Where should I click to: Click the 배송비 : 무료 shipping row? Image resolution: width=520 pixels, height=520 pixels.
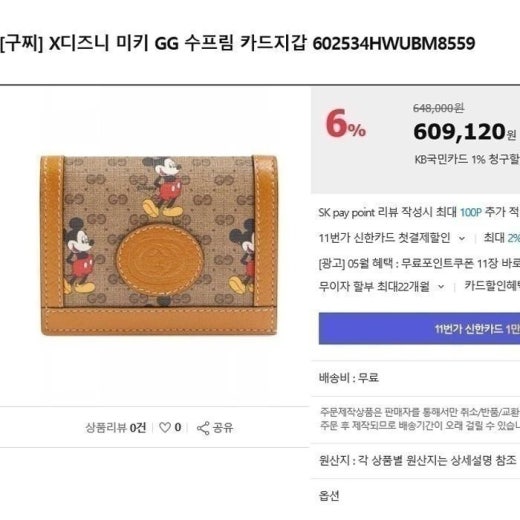pos(349,378)
